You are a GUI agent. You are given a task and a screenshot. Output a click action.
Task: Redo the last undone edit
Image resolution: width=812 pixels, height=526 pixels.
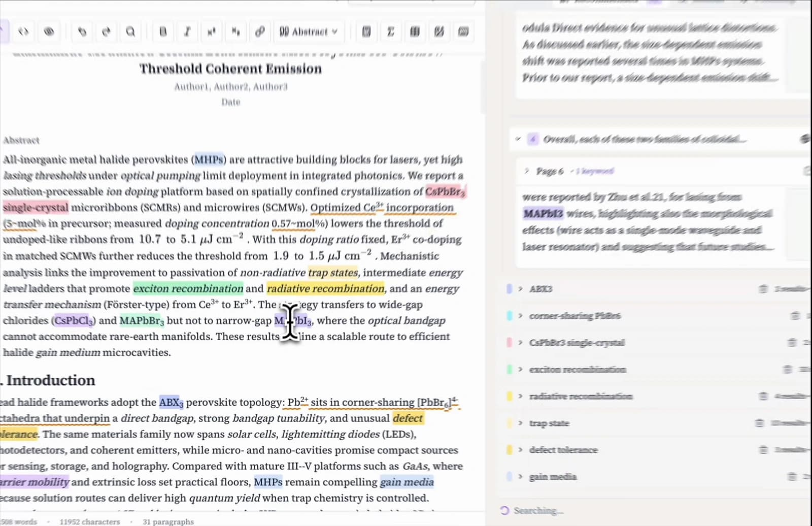pyautogui.click(x=106, y=31)
